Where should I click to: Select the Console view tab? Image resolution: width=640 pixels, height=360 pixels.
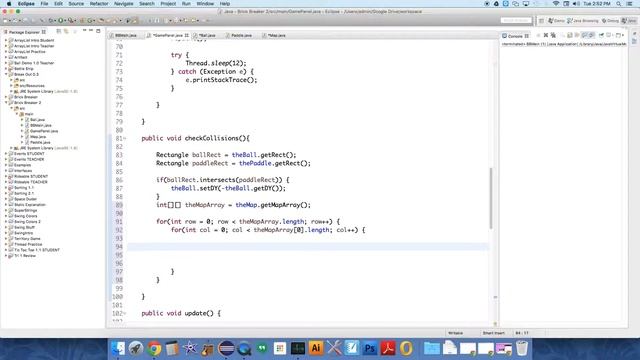click(x=515, y=36)
